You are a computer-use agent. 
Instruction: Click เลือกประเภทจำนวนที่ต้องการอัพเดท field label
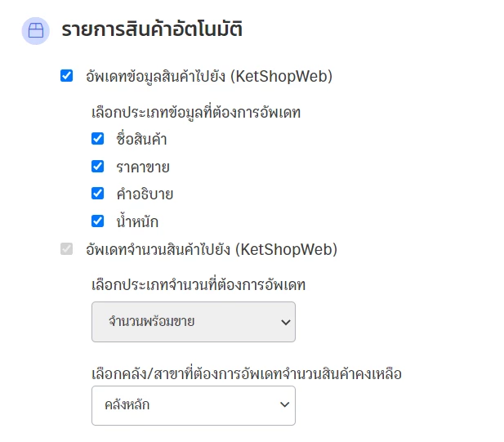(198, 285)
